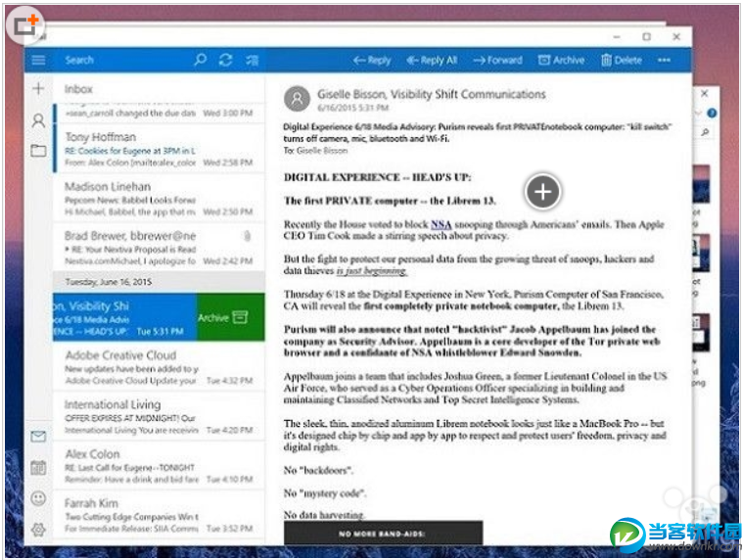The image size is (743, 560).
Task: Click the 'is just beginning' link
Action: pyautogui.click(x=372, y=271)
